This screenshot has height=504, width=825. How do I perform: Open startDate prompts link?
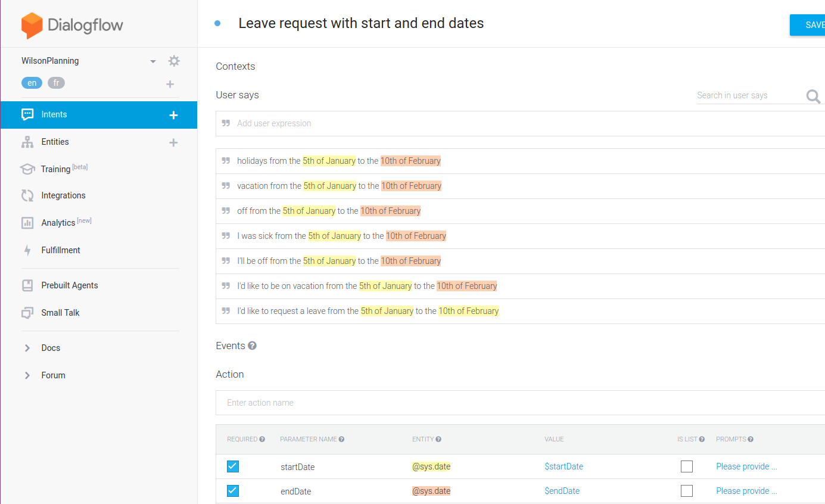[746, 466]
